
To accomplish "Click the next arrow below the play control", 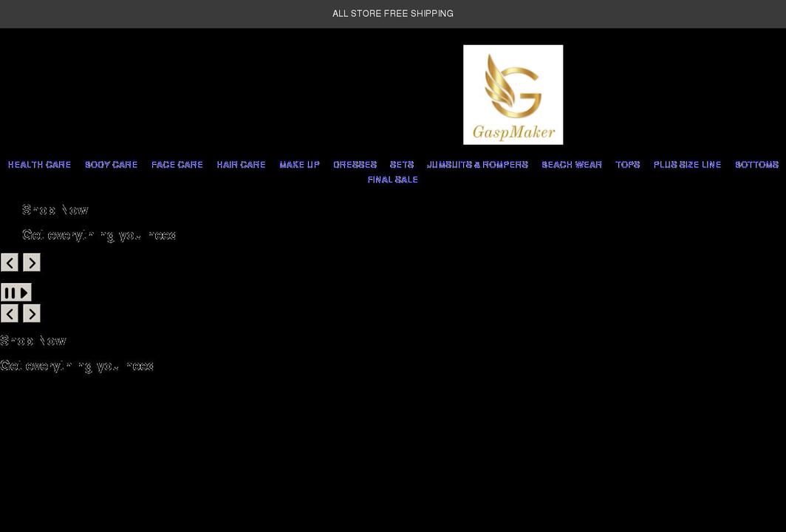I will (32, 313).
